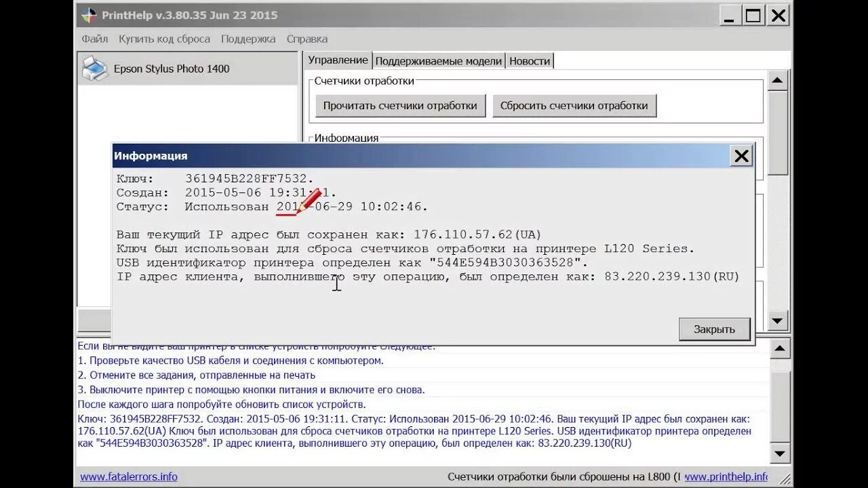Click the PrintHelp app icon in the title bar

[89, 15]
